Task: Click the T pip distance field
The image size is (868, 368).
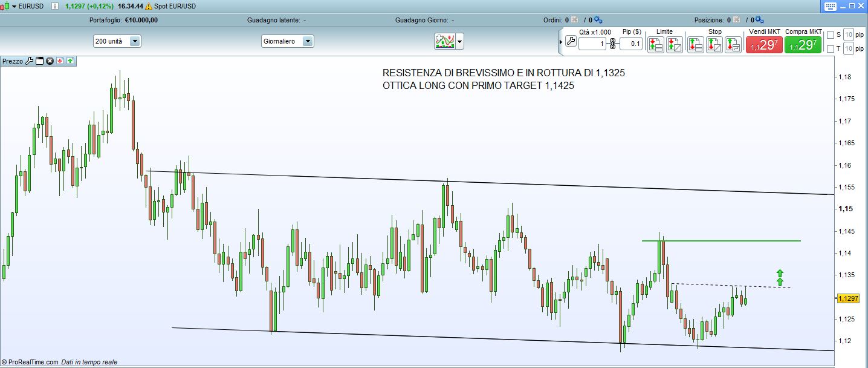Action: click(849, 48)
